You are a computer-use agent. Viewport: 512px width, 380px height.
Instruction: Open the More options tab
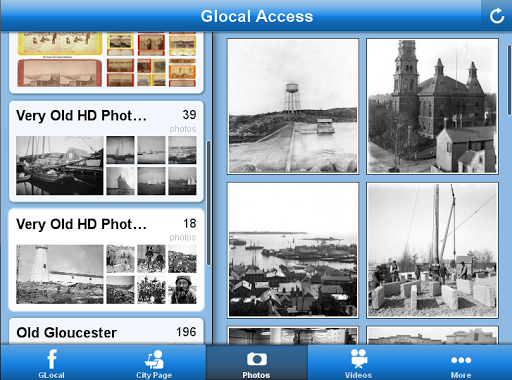tap(461, 363)
